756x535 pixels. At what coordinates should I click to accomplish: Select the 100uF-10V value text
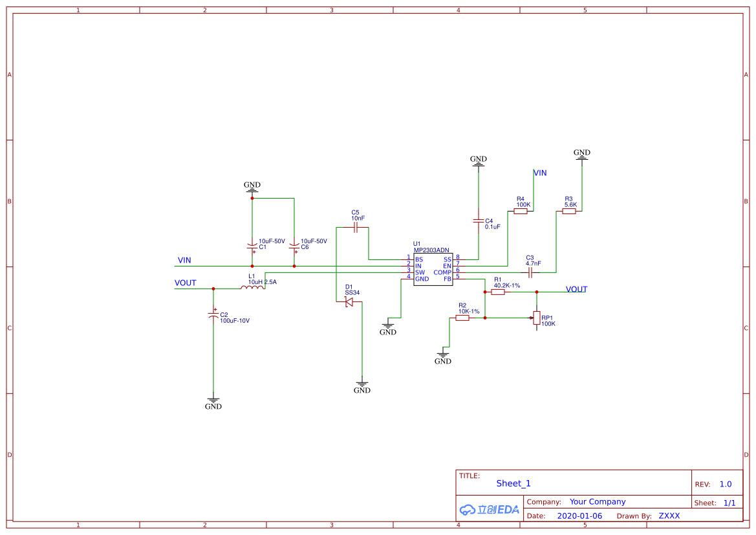coord(235,320)
